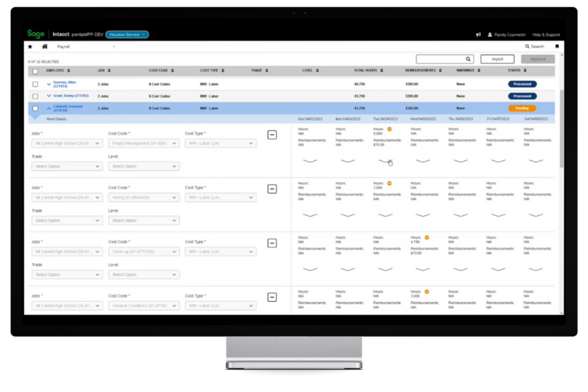Screen dimensions: 588x392
Task: Click the home icon in the navigation bar
Action: click(44, 46)
